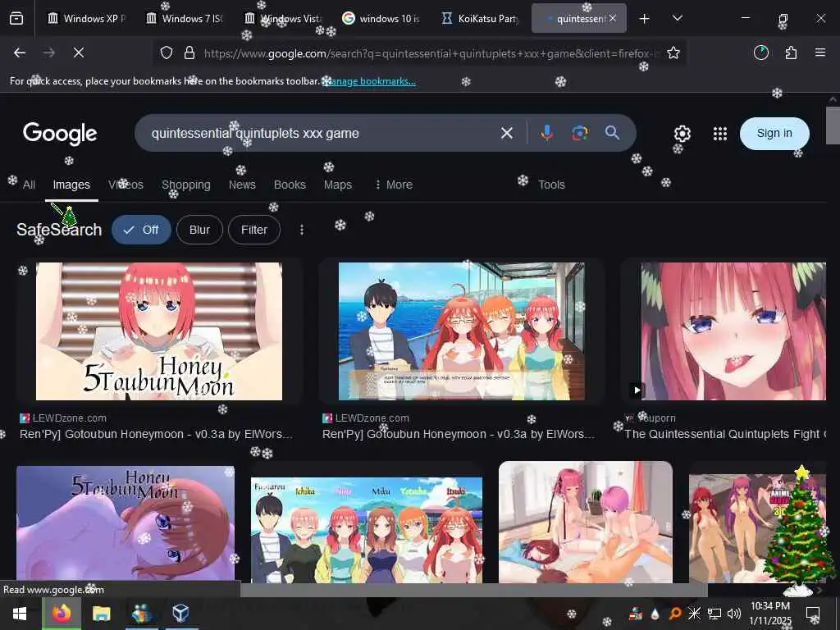Open Google quick settings gear
The height and width of the screenshot is (630, 840).
click(682, 134)
